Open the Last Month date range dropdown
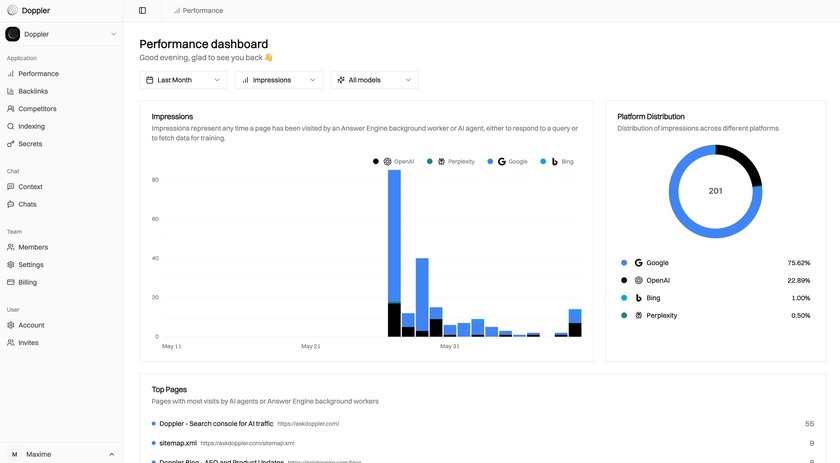The image size is (840, 463). [183, 80]
